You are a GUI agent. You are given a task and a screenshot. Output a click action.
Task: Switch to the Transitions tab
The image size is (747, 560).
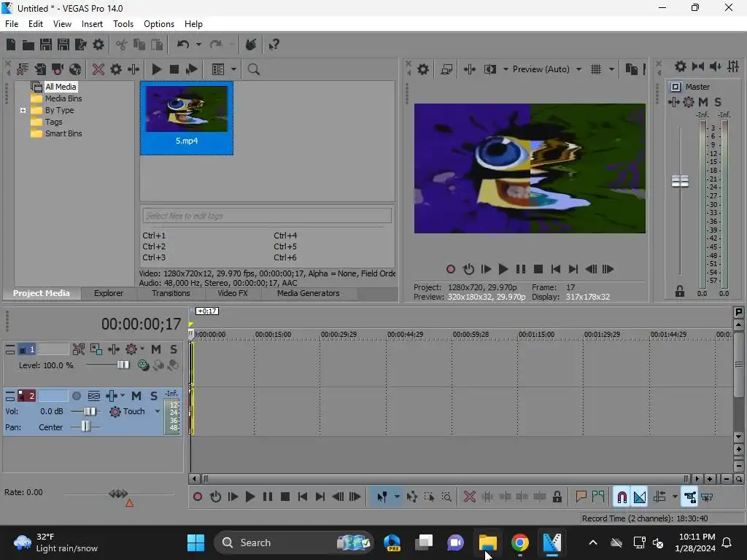(171, 293)
